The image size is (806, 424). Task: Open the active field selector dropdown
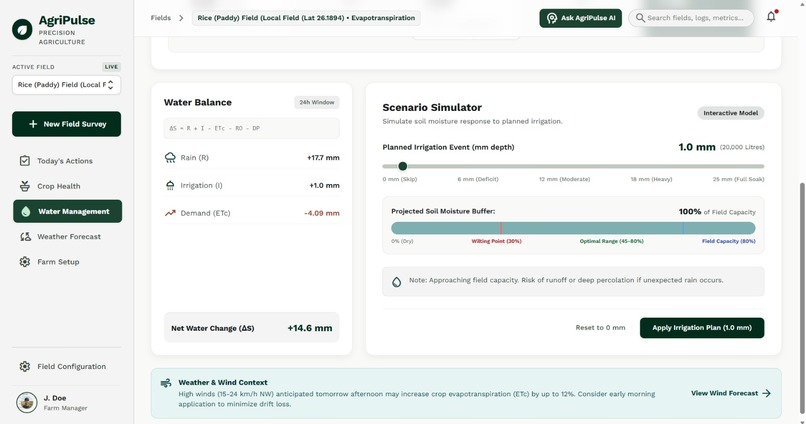(66, 85)
